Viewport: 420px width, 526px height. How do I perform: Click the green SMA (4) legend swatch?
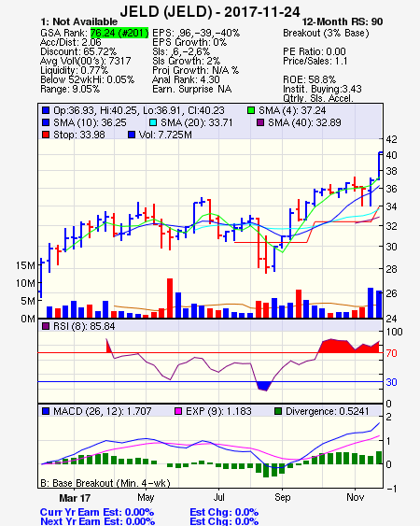pos(251,110)
